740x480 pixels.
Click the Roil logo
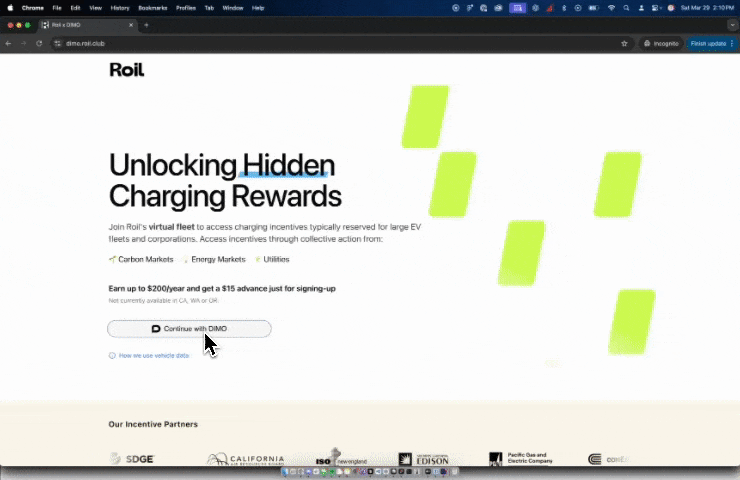tap(126, 70)
